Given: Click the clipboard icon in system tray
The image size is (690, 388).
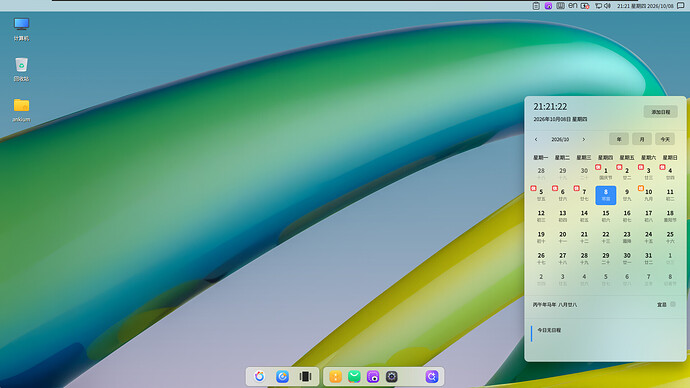Looking at the screenshot, I should click(x=536, y=6).
